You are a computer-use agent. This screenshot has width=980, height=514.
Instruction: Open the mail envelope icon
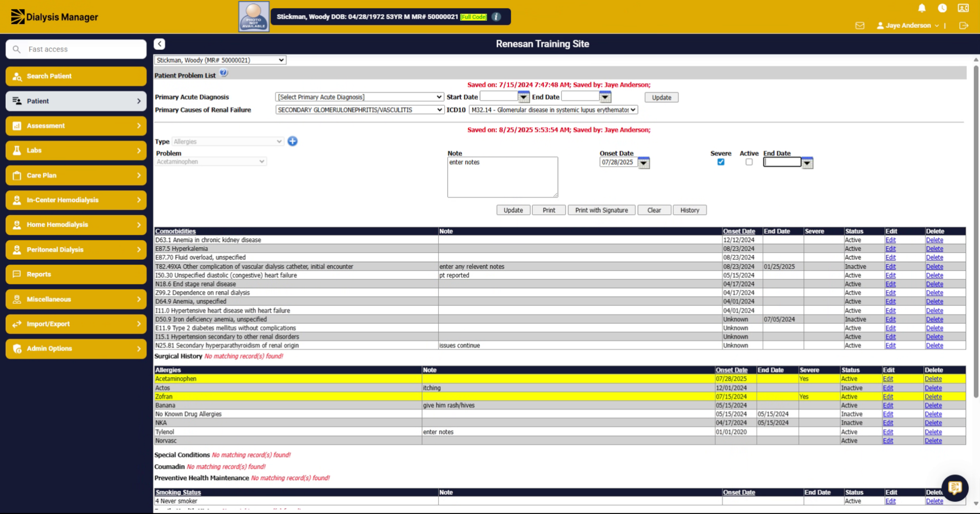(x=860, y=25)
